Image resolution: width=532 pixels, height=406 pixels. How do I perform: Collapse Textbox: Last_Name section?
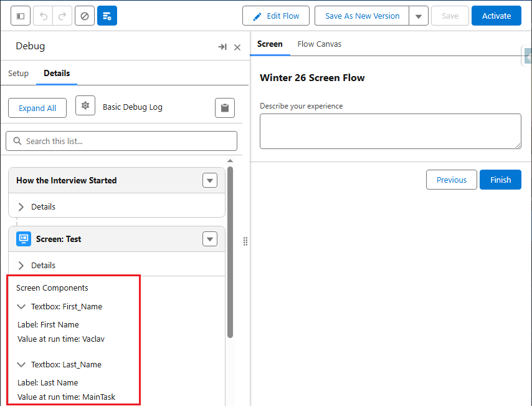pos(21,365)
